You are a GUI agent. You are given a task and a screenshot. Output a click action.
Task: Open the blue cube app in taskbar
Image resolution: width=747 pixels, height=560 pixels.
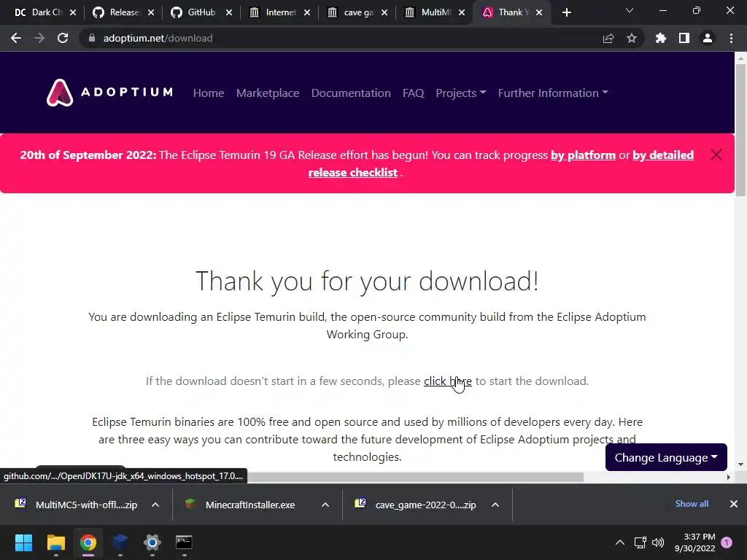pyautogui.click(x=120, y=542)
